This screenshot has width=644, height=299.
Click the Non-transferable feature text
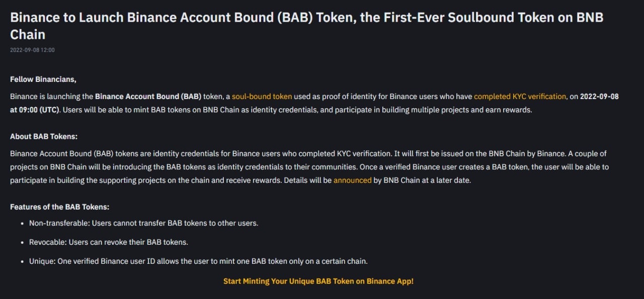pyautogui.click(x=143, y=223)
